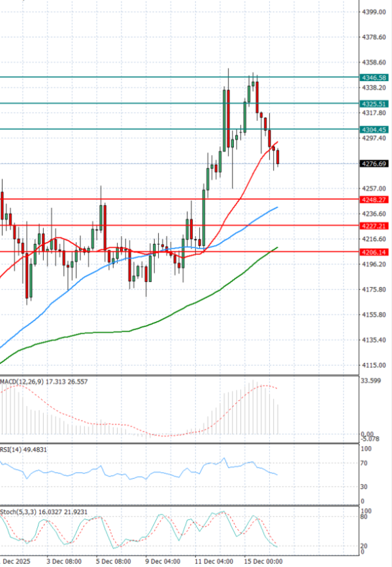Click the 3 Dec 08:00 time label

64,561
